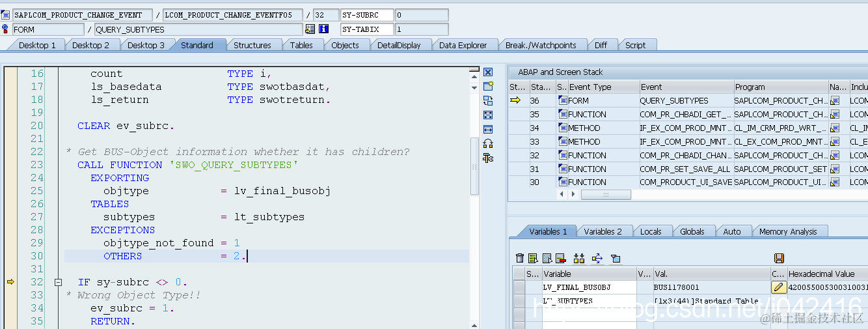Screen dimensions: 868x329
Task: Maximize the tool using full-screen icon
Action: [488, 115]
